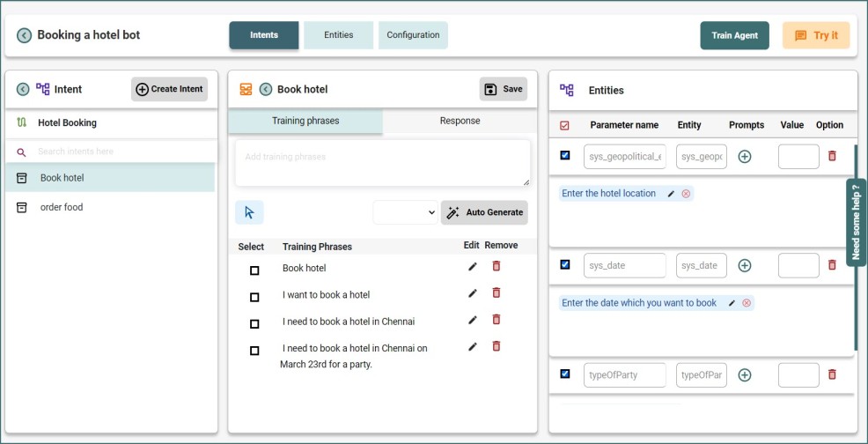Image resolution: width=868 pixels, height=444 pixels.
Task: Uncheck the typeOfParty entity checkbox
Action: [565, 374]
